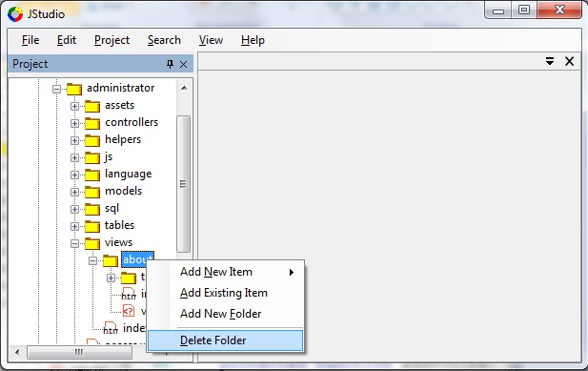Click the assets tree label
Image resolution: width=588 pixels, height=371 pixels.
tap(120, 105)
